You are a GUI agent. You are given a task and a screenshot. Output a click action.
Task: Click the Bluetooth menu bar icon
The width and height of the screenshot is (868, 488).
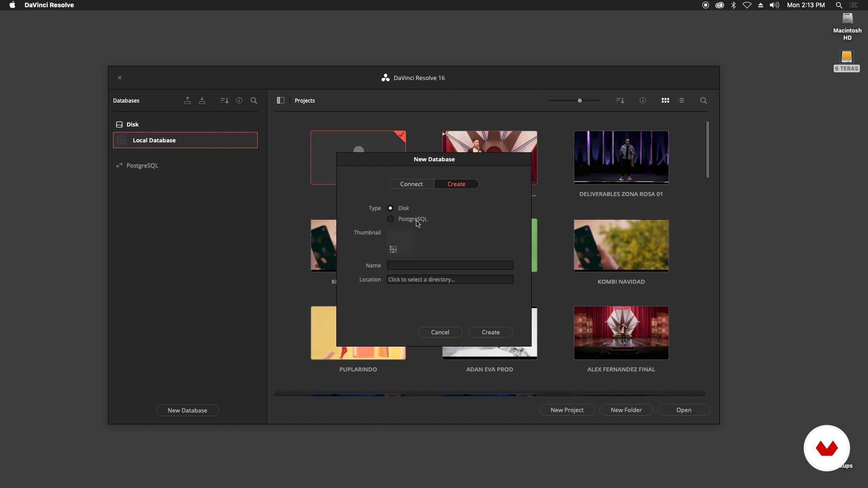pos(733,5)
